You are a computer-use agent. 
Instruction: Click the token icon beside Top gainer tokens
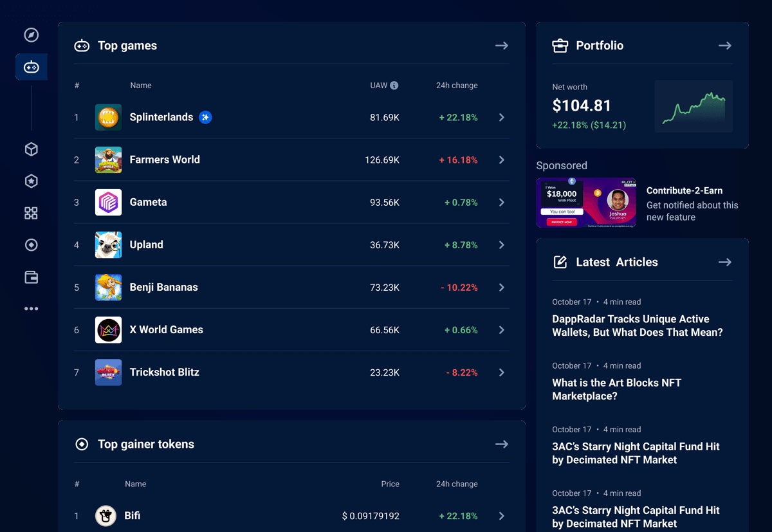point(82,444)
